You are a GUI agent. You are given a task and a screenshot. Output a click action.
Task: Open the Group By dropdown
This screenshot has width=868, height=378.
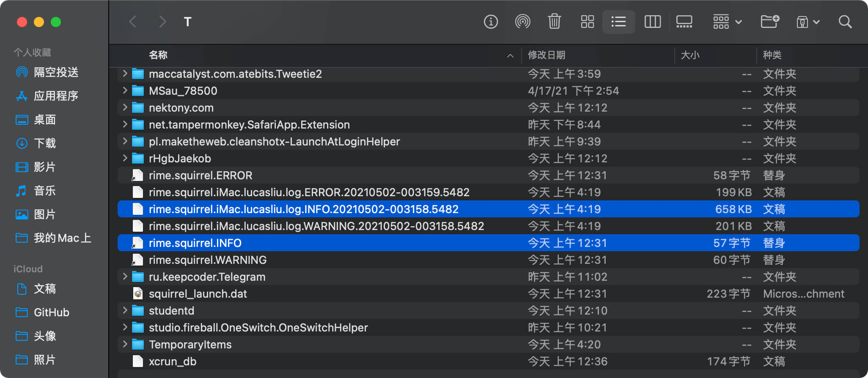(727, 22)
